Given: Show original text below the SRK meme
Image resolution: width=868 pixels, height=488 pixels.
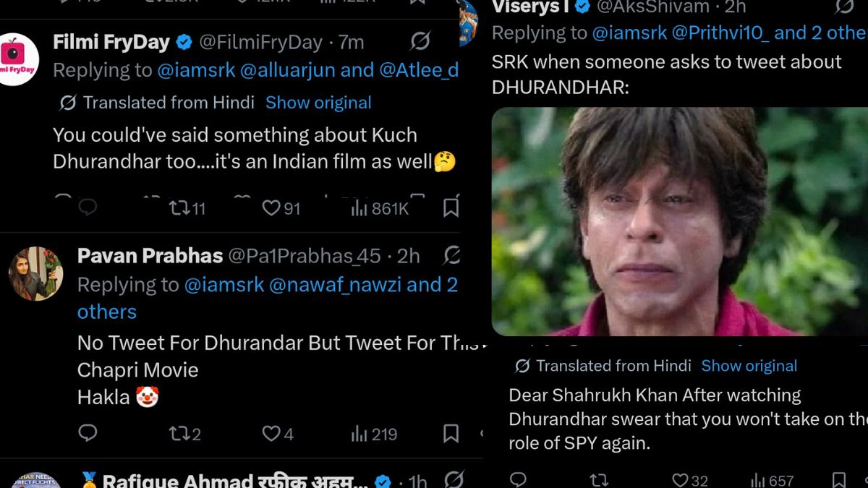Looking at the screenshot, I should coord(749,366).
